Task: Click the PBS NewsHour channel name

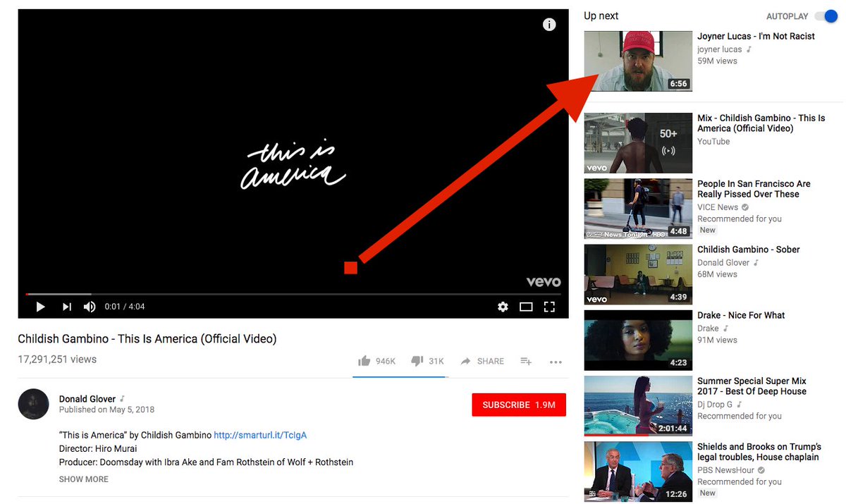Action: [725, 470]
